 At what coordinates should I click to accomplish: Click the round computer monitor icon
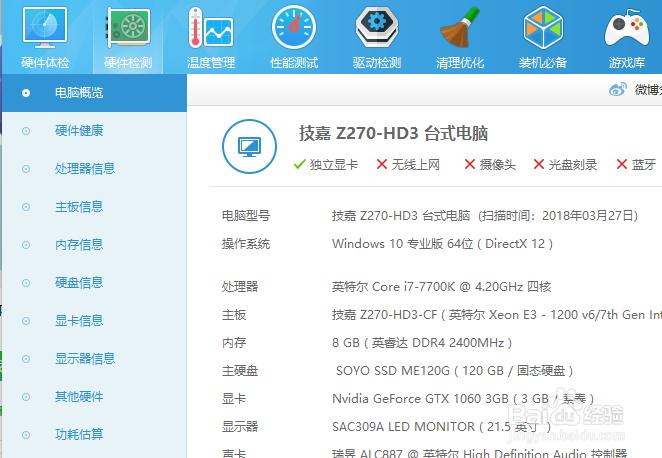[250, 146]
